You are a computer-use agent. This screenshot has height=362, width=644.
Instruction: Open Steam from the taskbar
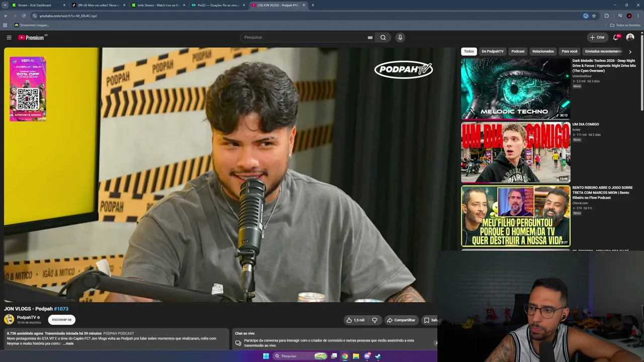coord(378,356)
